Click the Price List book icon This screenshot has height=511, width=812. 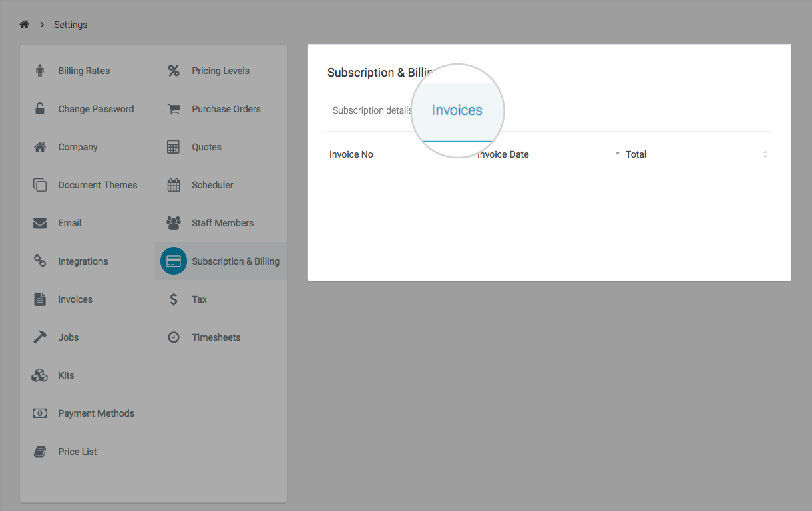pyautogui.click(x=40, y=452)
